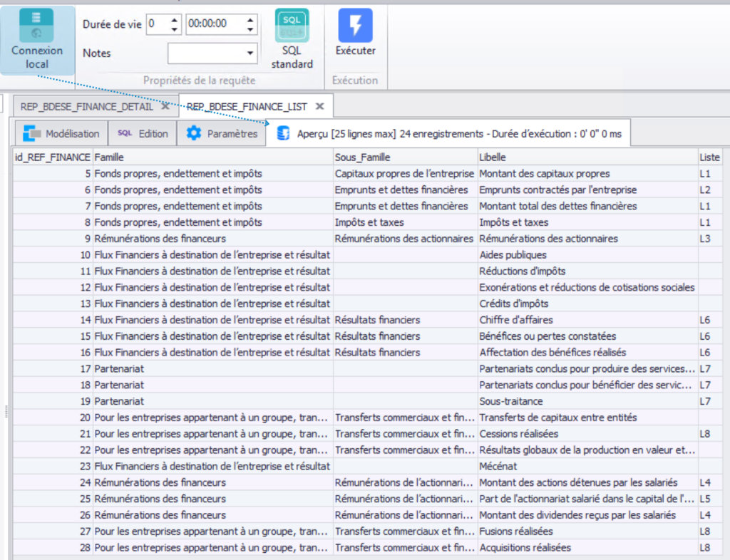Select cell 'Fusions réalisées'
This screenshot has width=730, height=560.
[x=587, y=532]
